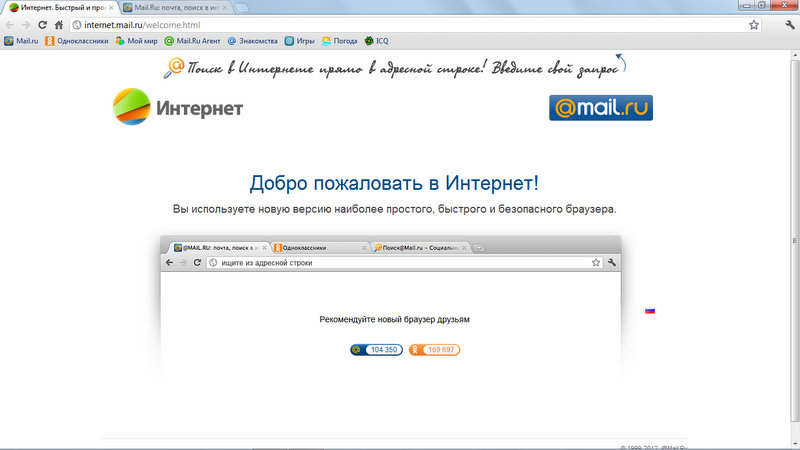
Task: Click the address bar URL field
Action: point(414,25)
